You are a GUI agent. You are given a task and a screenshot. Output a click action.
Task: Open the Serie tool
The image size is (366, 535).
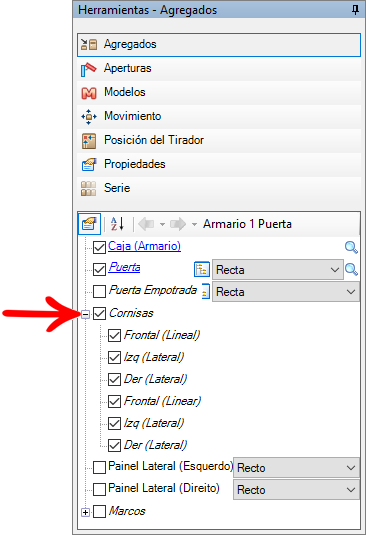(219, 188)
